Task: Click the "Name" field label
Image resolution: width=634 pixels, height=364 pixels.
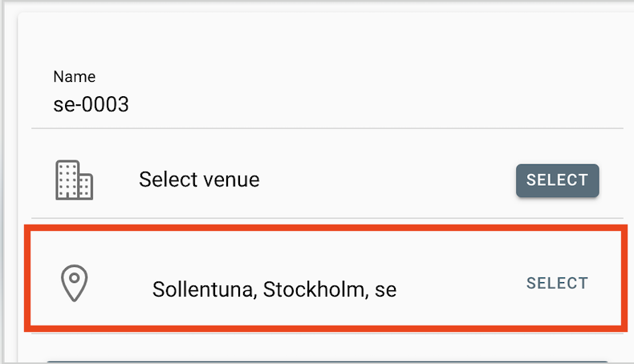Action: pyautogui.click(x=74, y=77)
